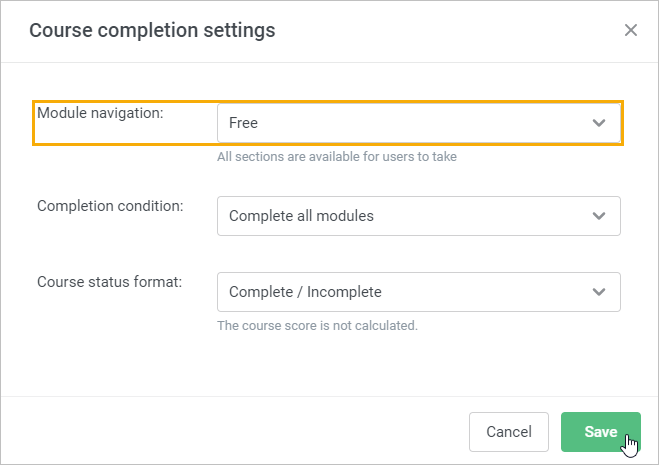Click the chevron arrow in the Free field
Image resolution: width=659 pixels, height=465 pixels.
pos(598,123)
